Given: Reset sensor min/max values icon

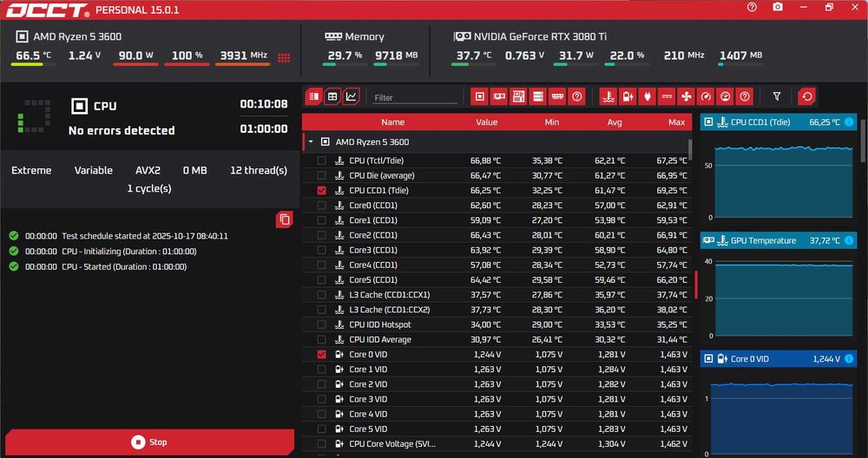Looking at the screenshot, I should point(807,97).
